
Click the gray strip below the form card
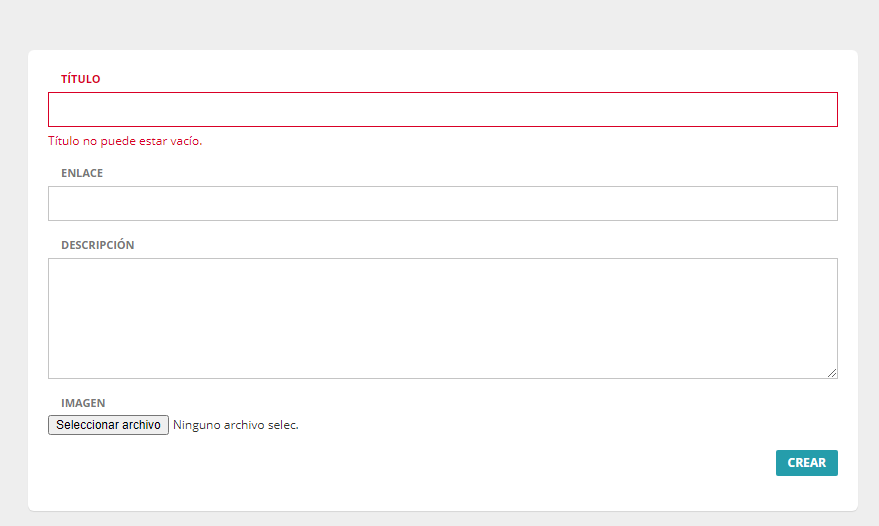[440, 519]
